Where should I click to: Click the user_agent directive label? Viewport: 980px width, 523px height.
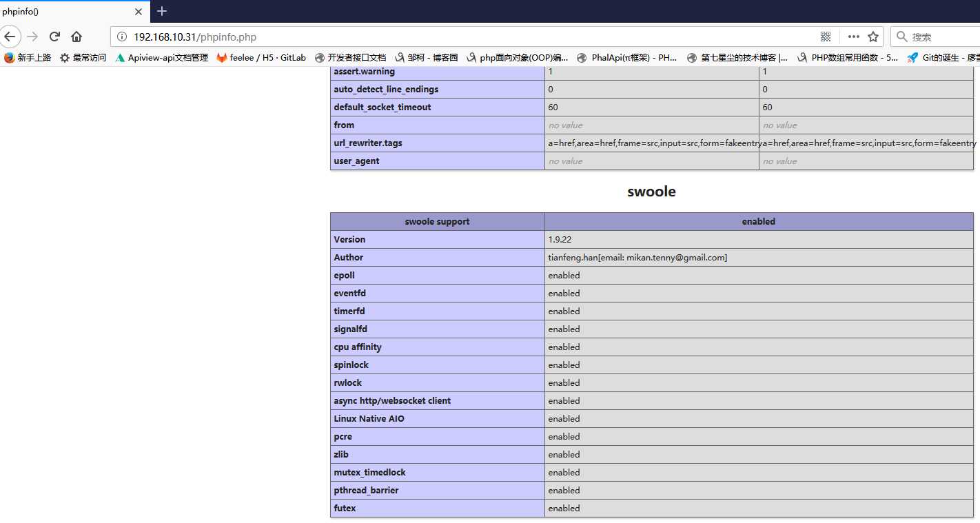(356, 161)
